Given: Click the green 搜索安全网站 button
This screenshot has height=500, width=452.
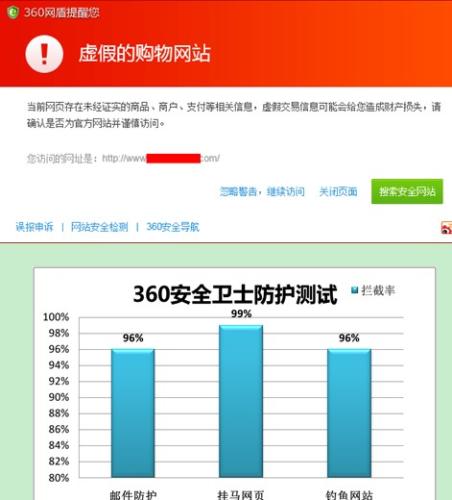Looking at the screenshot, I should [407, 191].
